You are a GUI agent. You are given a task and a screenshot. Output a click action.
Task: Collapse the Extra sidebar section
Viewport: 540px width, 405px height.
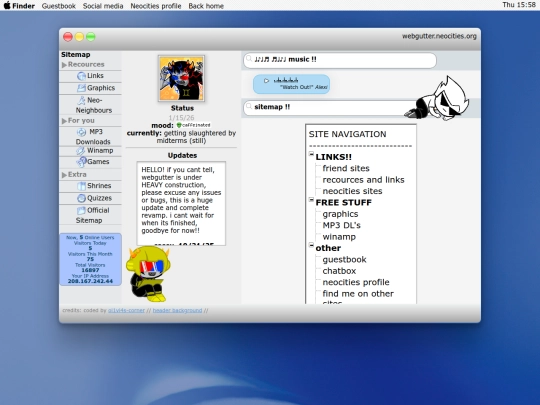tap(64, 175)
